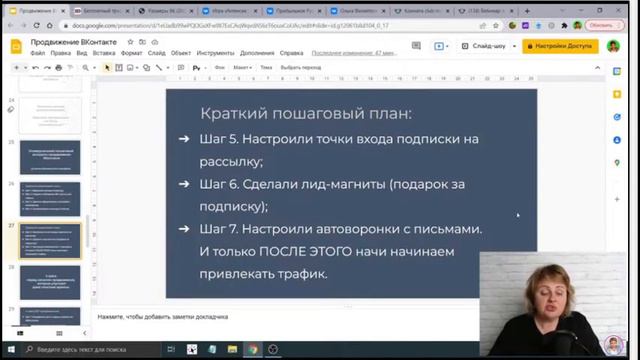Undo the last action

[36, 67]
